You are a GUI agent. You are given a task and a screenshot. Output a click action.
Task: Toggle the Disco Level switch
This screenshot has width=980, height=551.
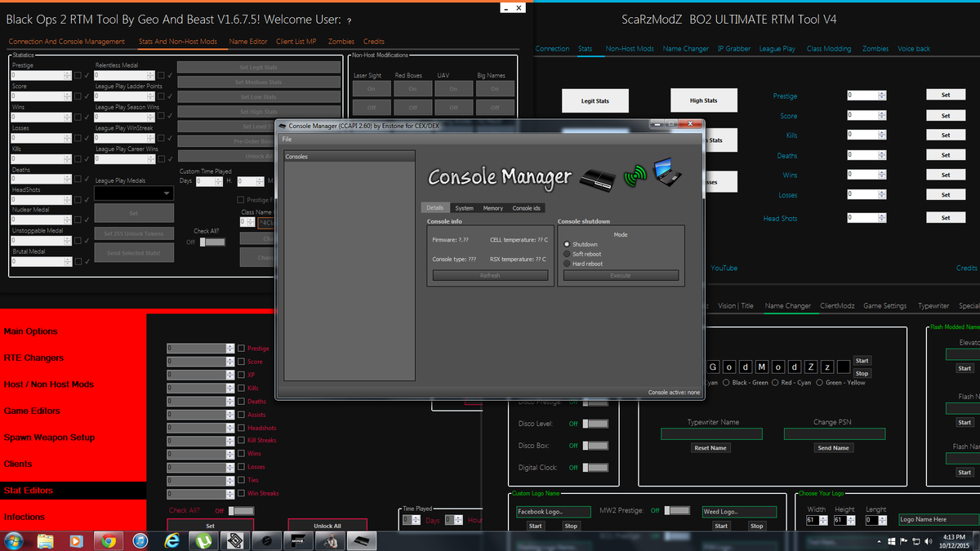point(596,424)
